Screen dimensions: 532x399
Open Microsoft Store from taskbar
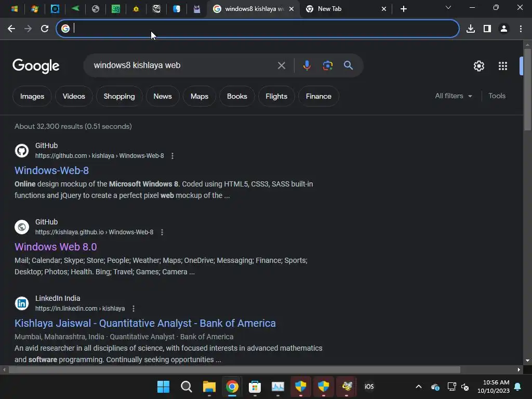pyautogui.click(x=255, y=387)
